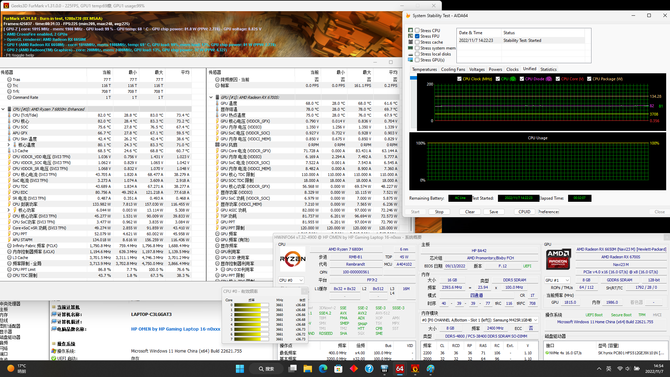Switch to FurMark via taskbar icon
The width and height of the screenshot is (670, 377).
coord(415,368)
